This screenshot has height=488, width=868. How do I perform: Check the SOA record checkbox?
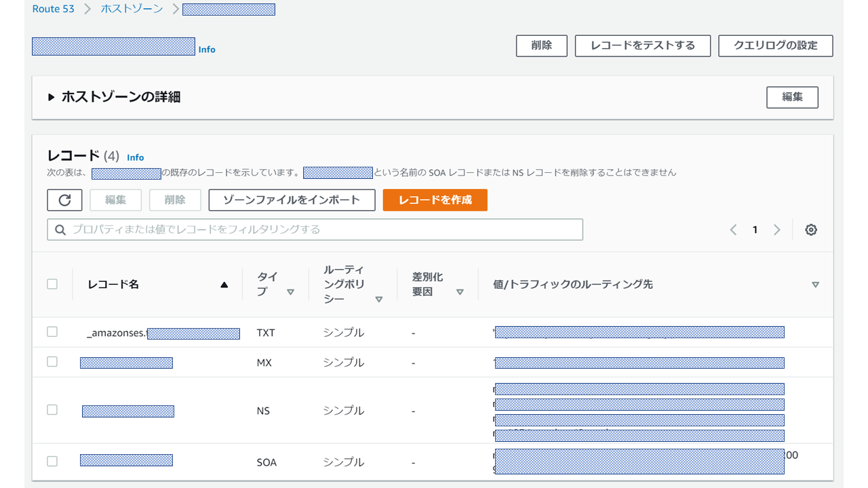coord(52,461)
